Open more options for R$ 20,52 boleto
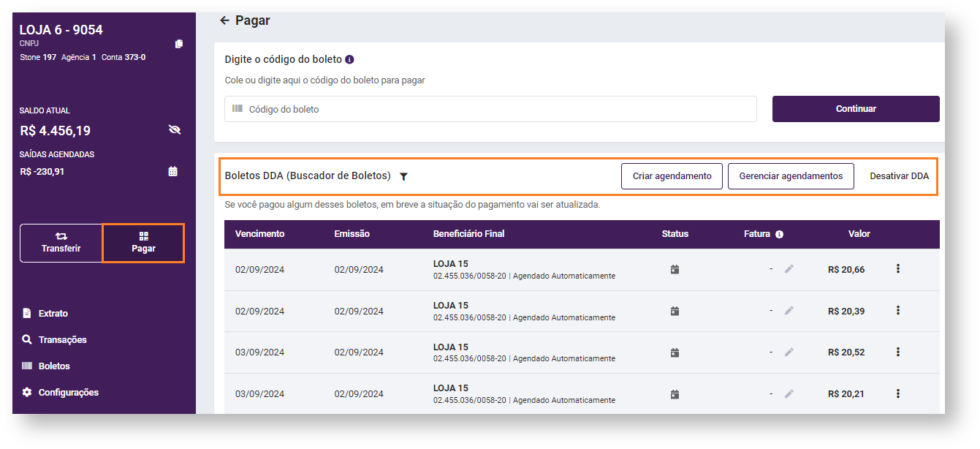The image size is (980, 449). click(897, 352)
